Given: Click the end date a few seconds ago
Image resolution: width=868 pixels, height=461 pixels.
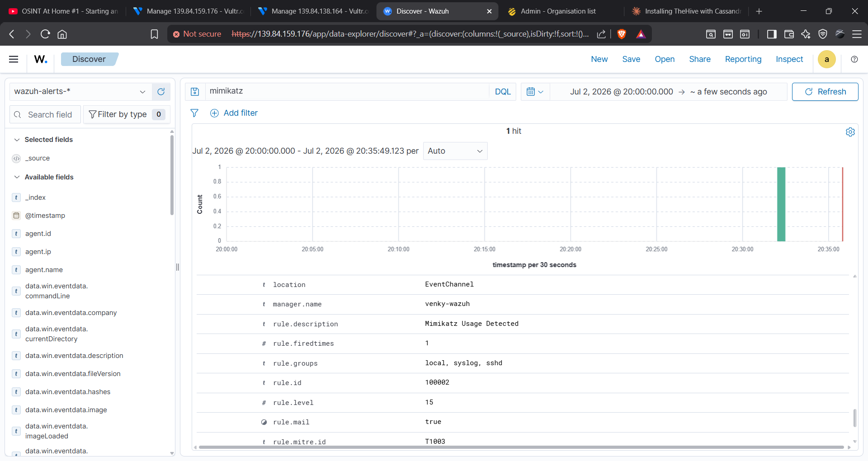Looking at the screenshot, I should click(x=728, y=92).
